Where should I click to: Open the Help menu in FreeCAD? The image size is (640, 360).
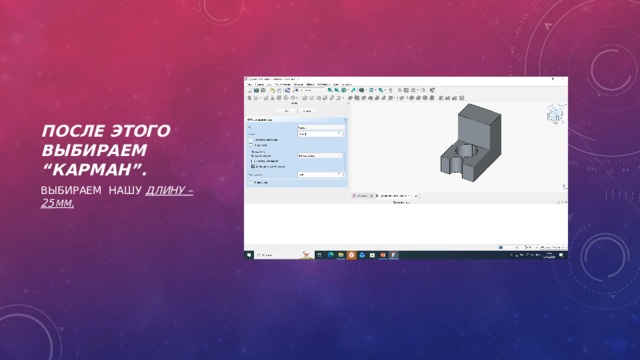click(347, 84)
